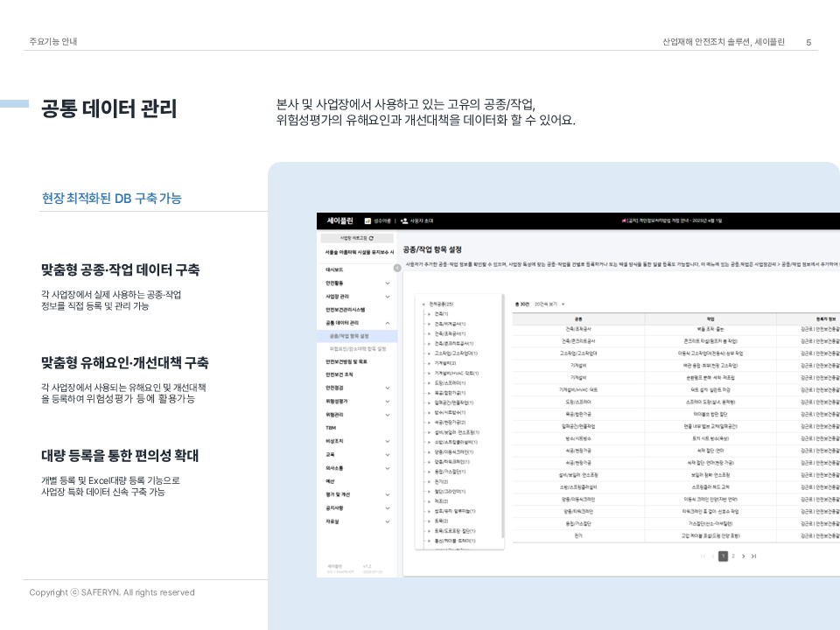Select 대시보드 in the sidebar

[334, 270]
